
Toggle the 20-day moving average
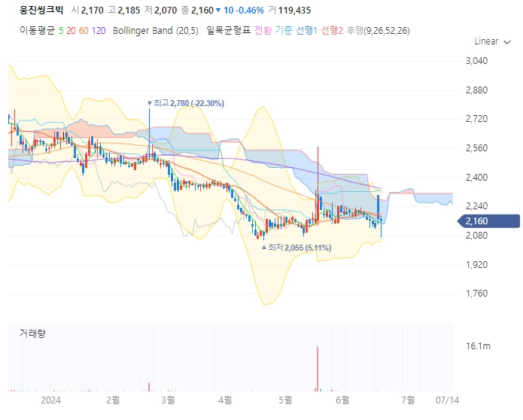pyautogui.click(x=71, y=31)
